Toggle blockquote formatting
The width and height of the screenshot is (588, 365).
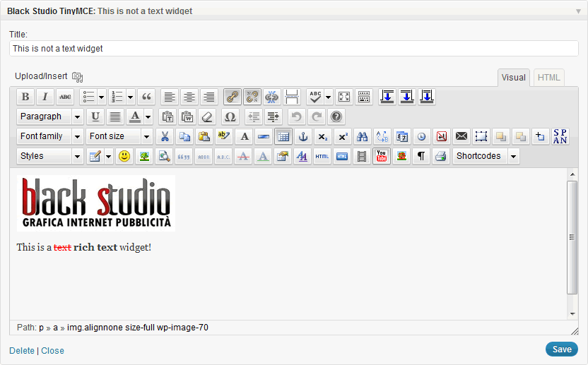point(146,97)
